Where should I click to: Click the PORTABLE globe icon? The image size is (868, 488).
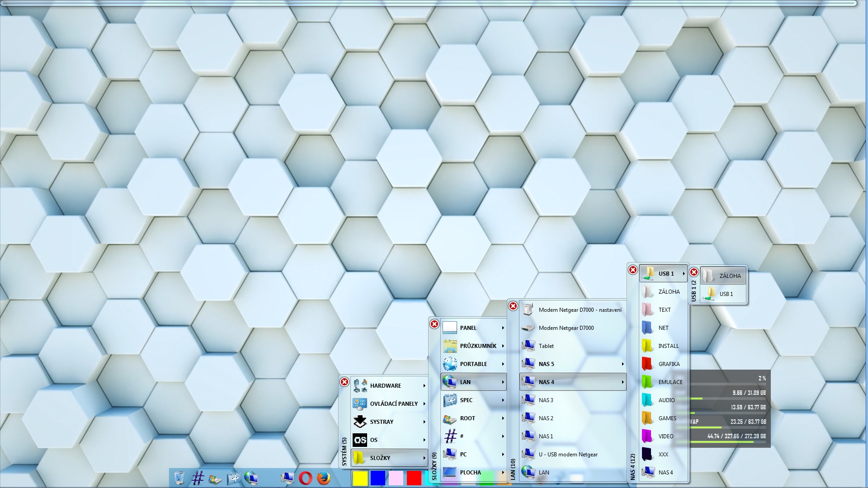450,364
